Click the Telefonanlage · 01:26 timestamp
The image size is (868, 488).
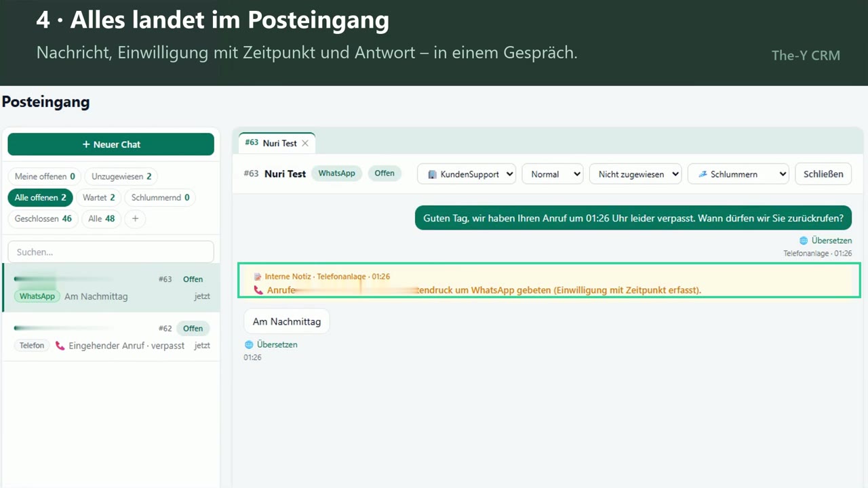(818, 253)
